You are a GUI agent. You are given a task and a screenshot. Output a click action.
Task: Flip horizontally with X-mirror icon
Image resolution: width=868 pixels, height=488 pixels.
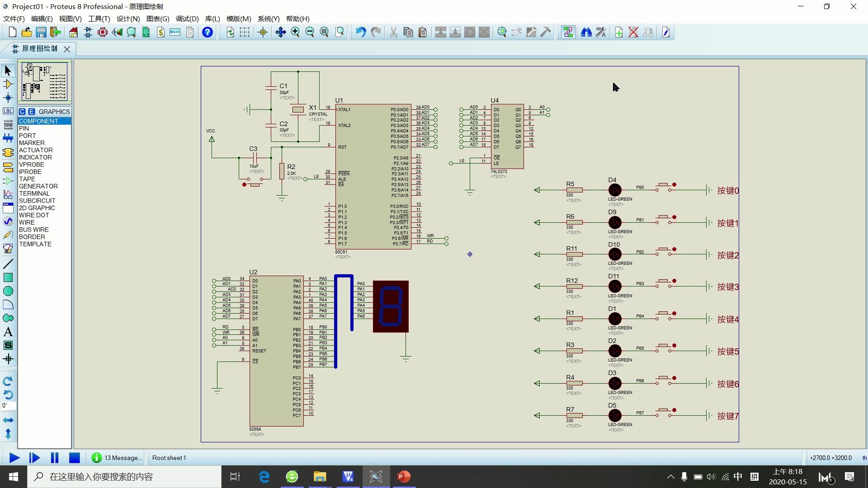coord(8,420)
